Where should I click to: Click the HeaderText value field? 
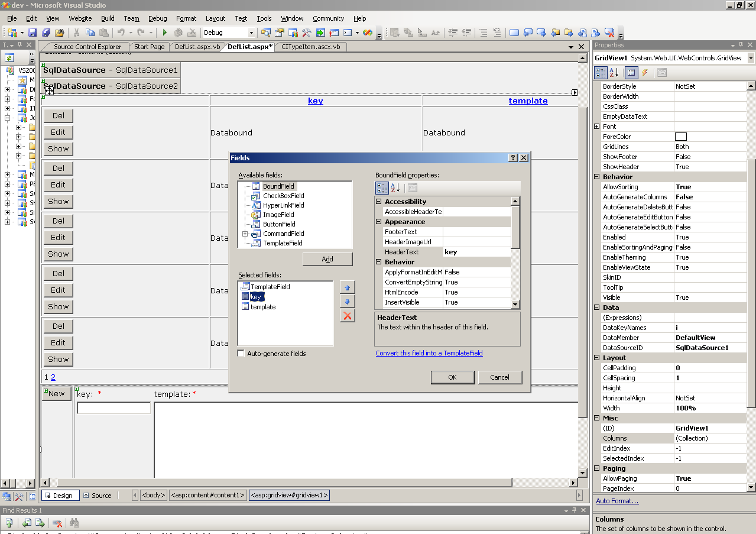[476, 252]
